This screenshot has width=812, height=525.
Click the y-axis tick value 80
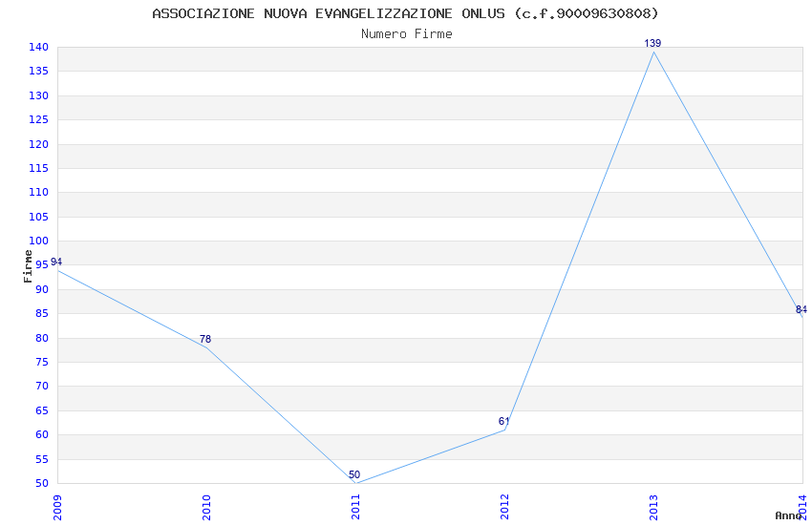[42, 338]
